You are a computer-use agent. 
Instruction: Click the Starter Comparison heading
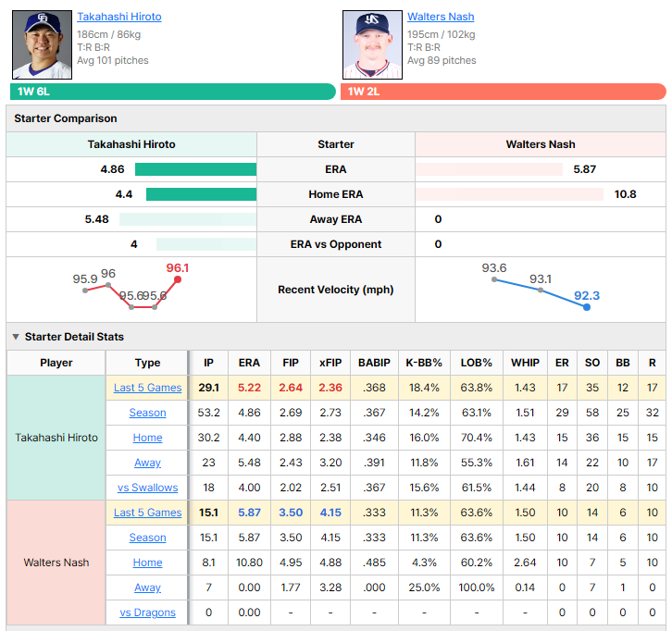(x=66, y=118)
